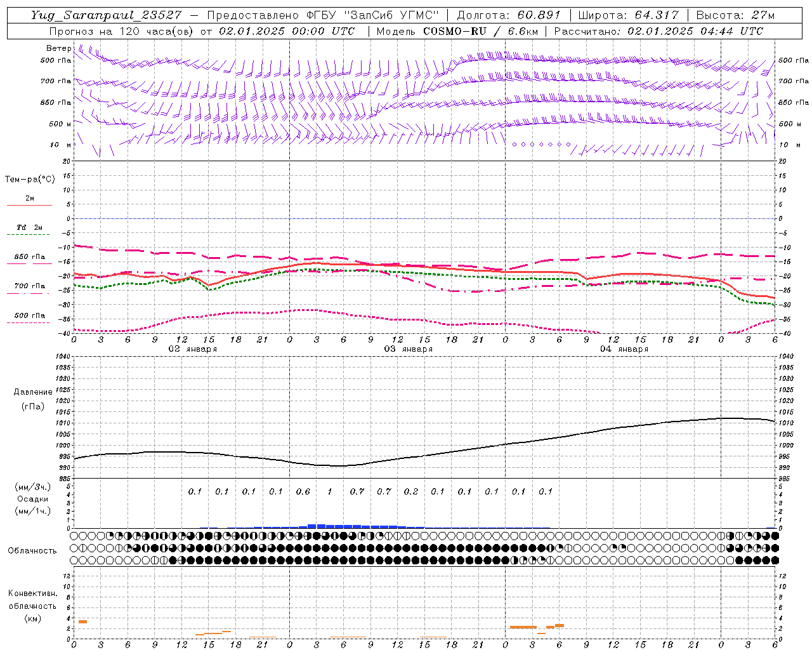Click the left '500 м' wind level label
Viewport: 812px width, 650px height.
(x=61, y=124)
